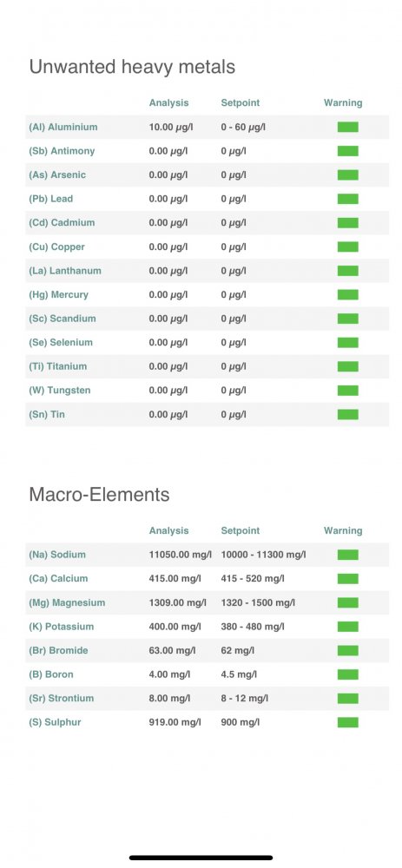Click the Macro-Elements section heading
The image size is (402, 868).
99,494
